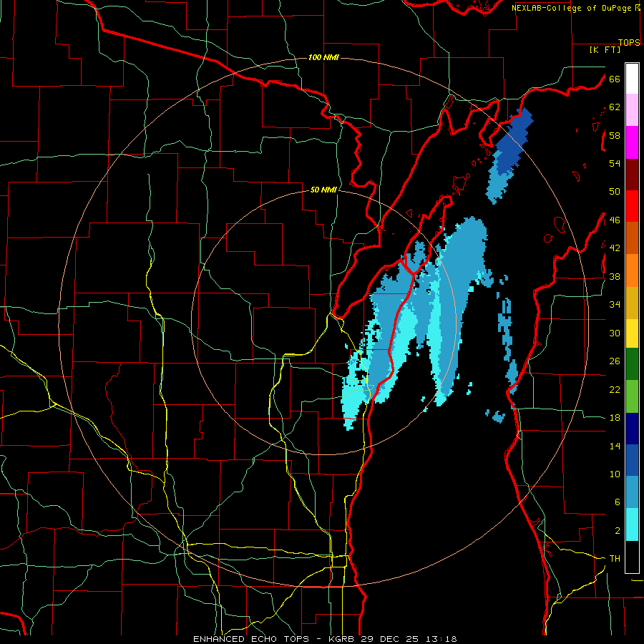The image size is (644, 644).
Task: Click the legend value 58
Action: pyautogui.click(x=615, y=135)
